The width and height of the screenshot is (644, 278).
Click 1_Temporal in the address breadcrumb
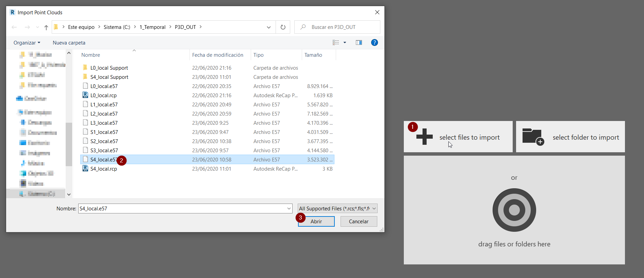(152, 27)
